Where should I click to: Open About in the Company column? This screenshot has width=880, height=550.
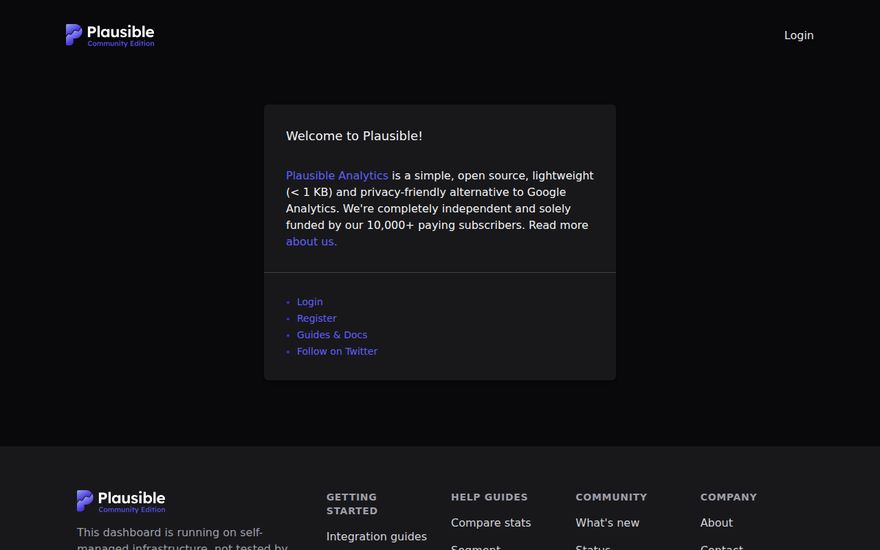click(x=717, y=522)
